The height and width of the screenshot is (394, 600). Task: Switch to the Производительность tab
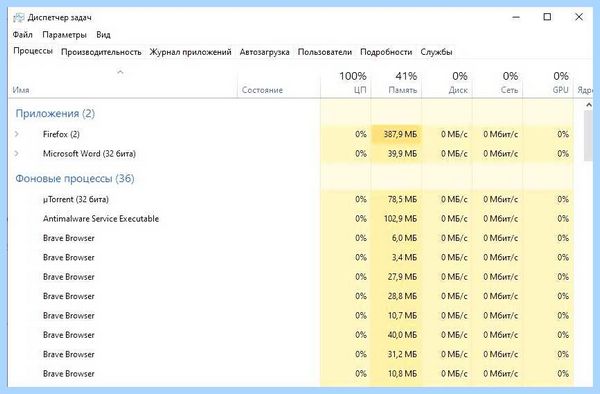coord(101,52)
